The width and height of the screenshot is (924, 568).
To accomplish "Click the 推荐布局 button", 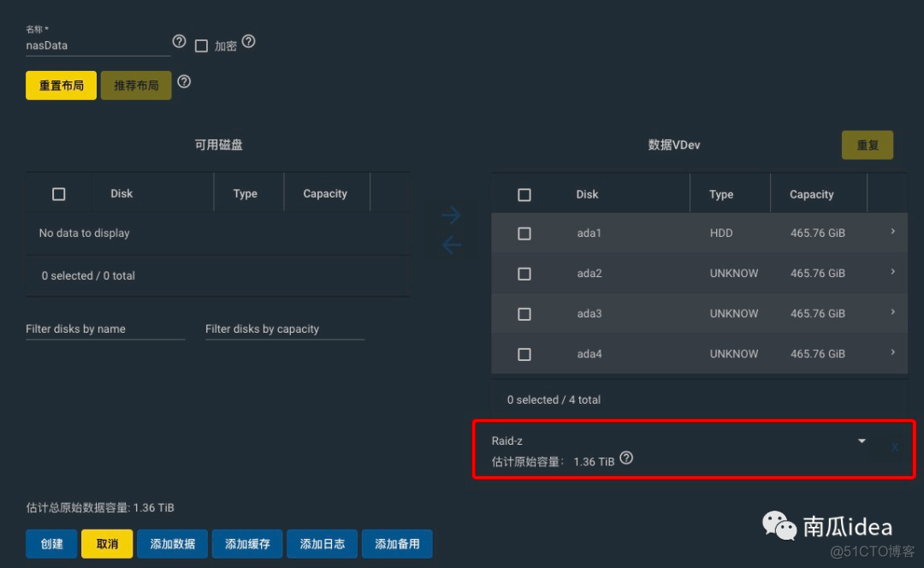I will (x=136, y=86).
